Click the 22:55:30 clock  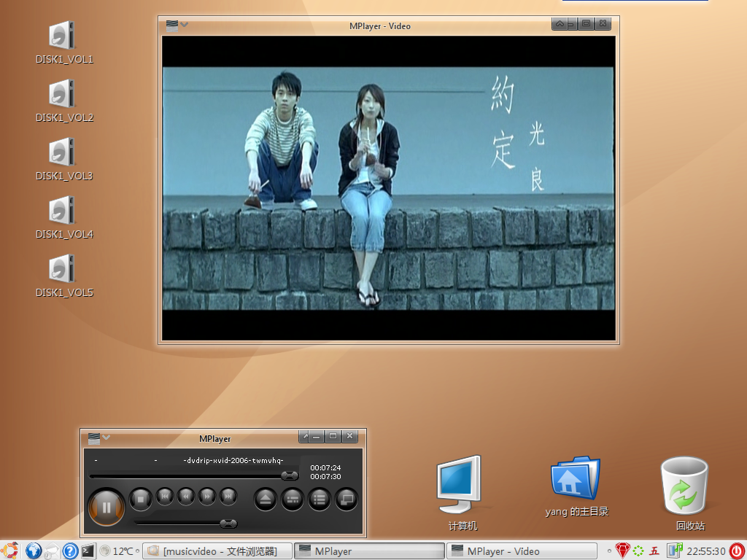pyautogui.click(x=706, y=551)
